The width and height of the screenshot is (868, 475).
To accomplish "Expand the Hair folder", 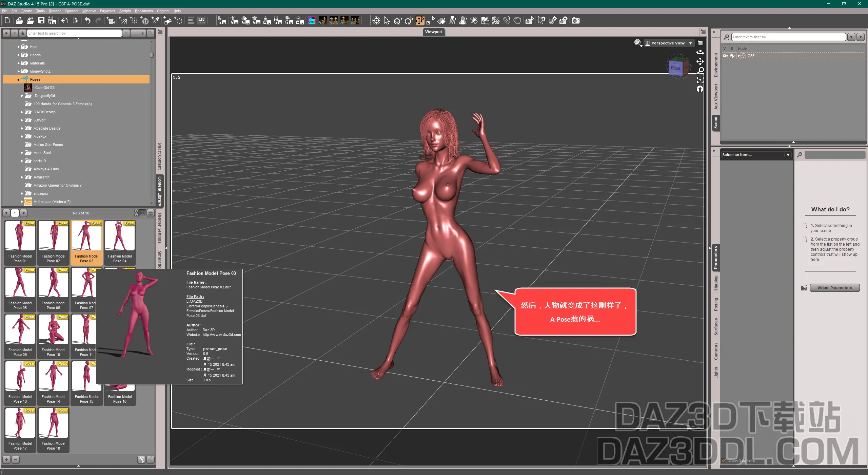I will pos(18,47).
